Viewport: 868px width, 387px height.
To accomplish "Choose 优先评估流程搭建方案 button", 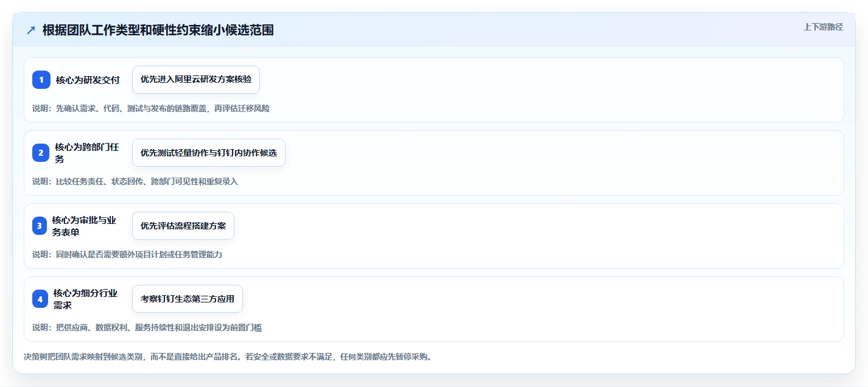I will [x=183, y=226].
